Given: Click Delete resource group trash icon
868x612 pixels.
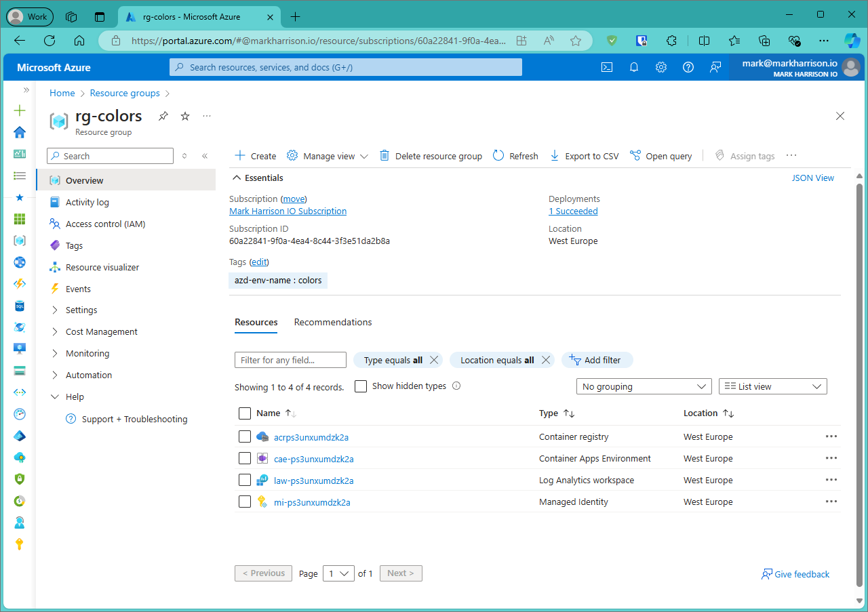Looking at the screenshot, I should point(384,156).
